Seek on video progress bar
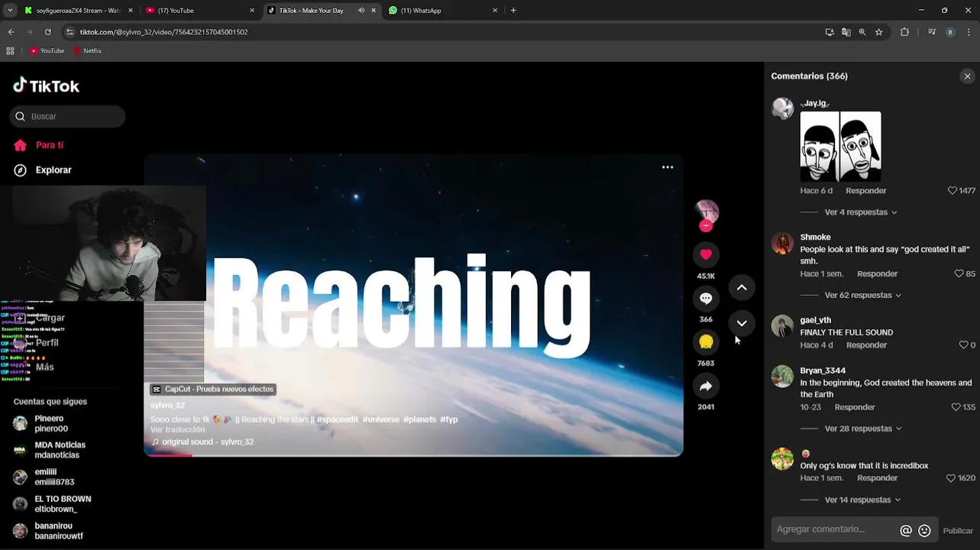This screenshot has height=550, width=980. click(413, 455)
